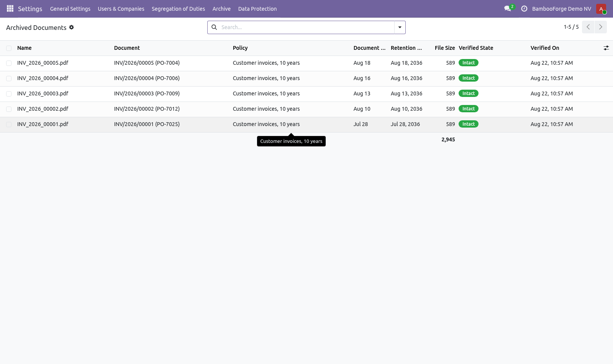
Task: Click the 2,945 file size total
Action: coord(448,139)
